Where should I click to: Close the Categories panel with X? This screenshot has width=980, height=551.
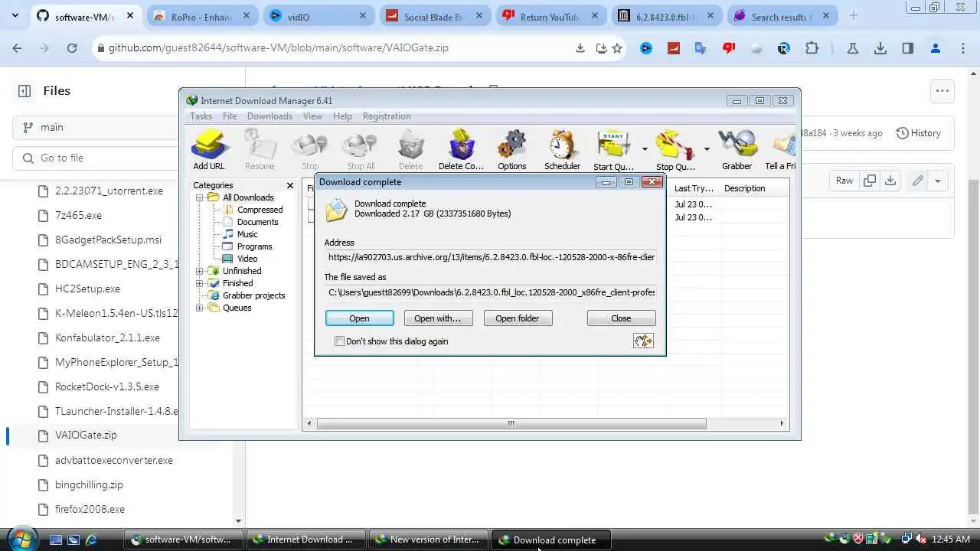(x=290, y=185)
